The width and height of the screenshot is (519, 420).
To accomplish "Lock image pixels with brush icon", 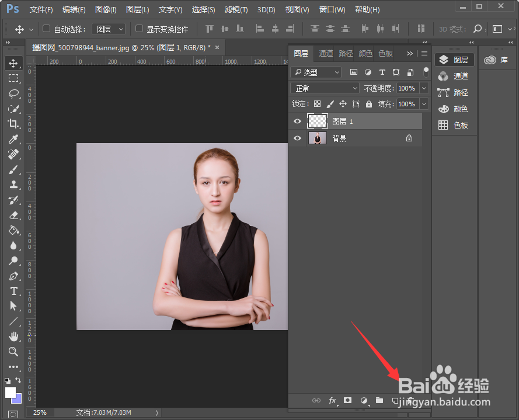I will (x=330, y=104).
